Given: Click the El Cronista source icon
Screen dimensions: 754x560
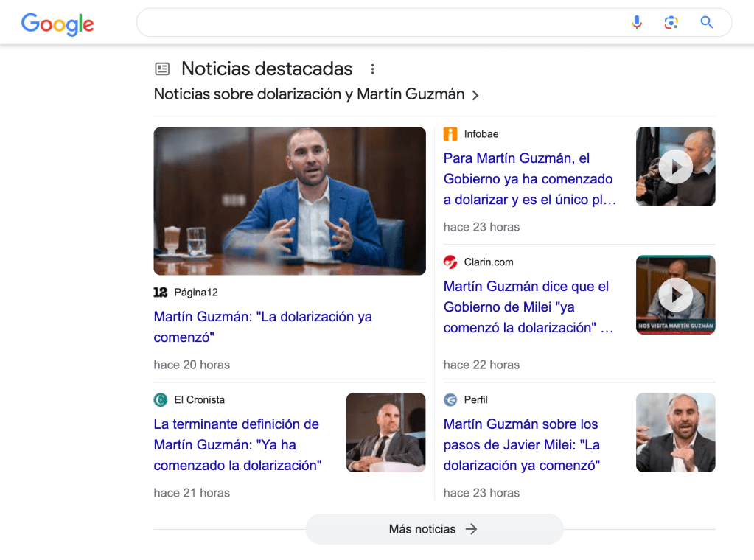Looking at the screenshot, I should (161, 400).
